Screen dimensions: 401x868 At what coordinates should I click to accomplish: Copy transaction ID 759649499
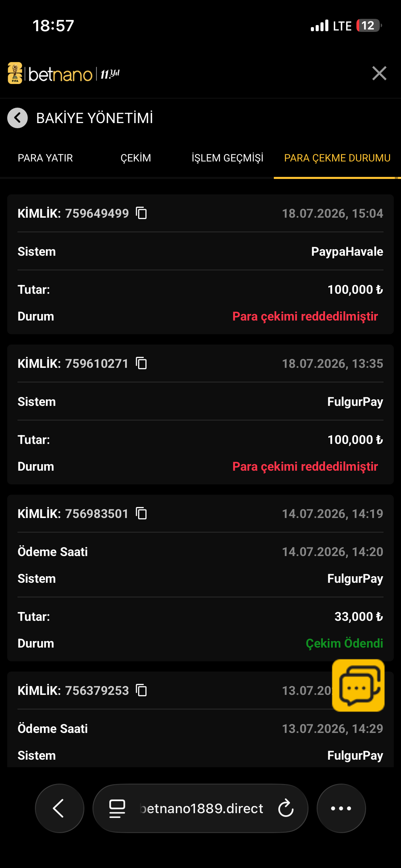141,213
